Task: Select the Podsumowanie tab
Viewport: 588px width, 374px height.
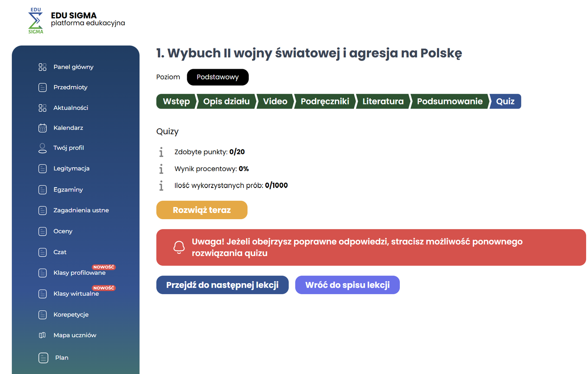Action: tap(449, 101)
